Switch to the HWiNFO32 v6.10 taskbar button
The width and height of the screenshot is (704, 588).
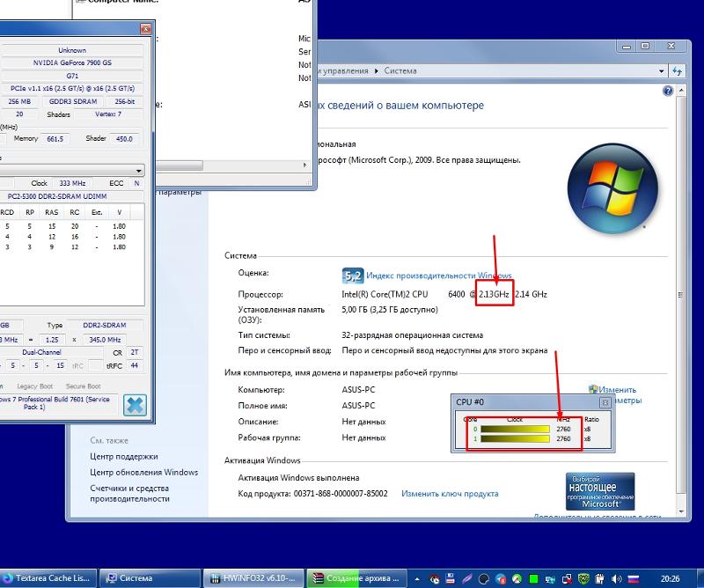[254, 578]
